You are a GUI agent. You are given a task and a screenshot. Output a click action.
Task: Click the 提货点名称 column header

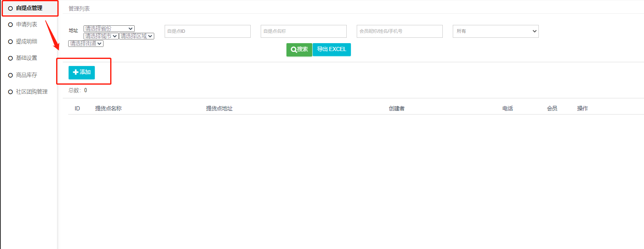(x=108, y=108)
